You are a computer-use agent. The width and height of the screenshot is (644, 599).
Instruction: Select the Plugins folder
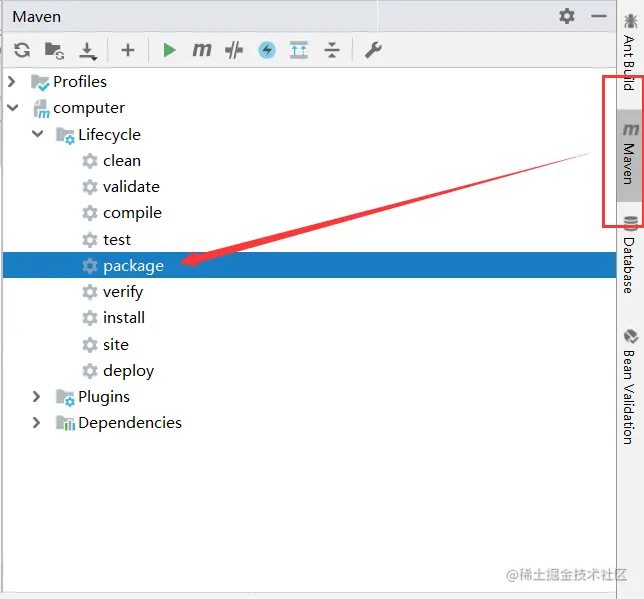pos(104,397)
